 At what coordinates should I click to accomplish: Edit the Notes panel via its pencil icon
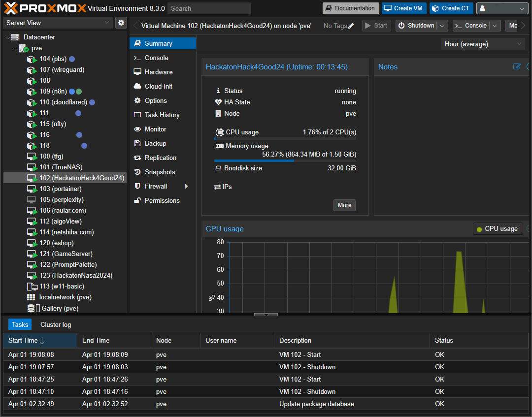(517, 66)
